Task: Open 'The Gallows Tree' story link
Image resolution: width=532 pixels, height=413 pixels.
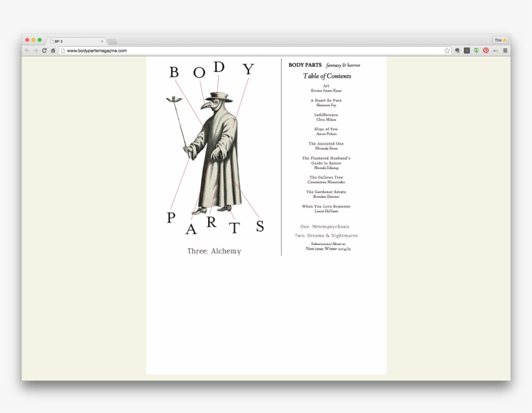Action: (326, 177)
